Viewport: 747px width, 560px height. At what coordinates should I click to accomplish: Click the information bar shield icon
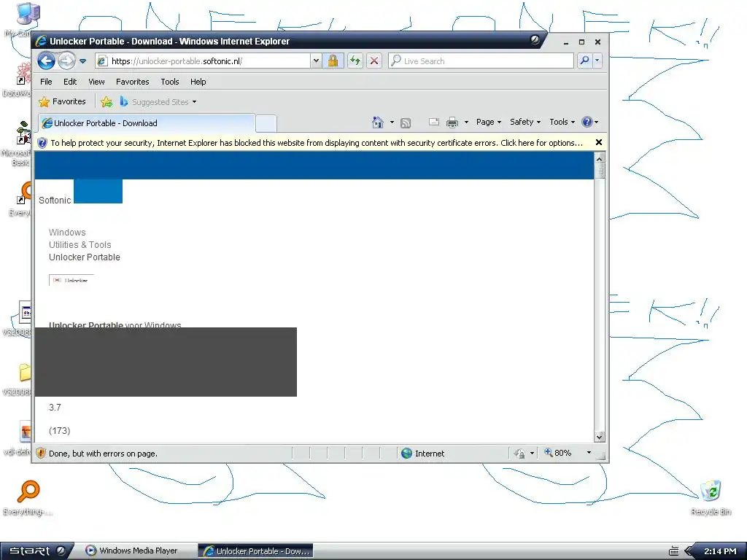(x=42, y=143)
